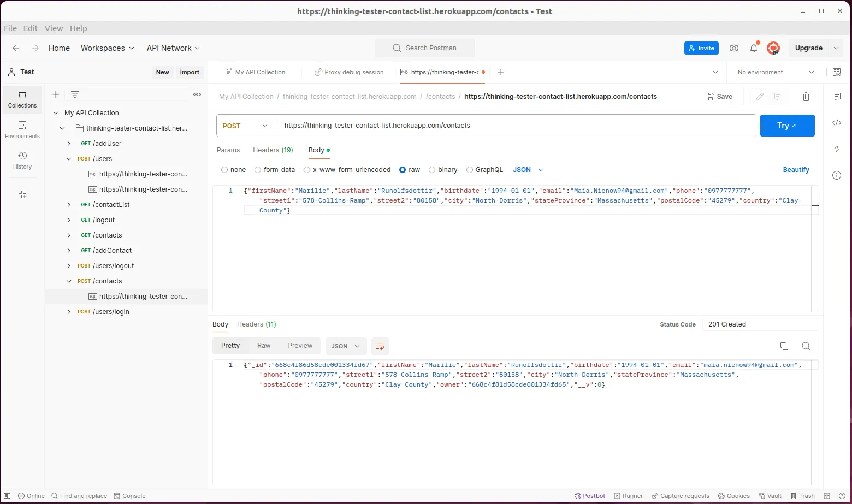Screen dimensions: 852x504
Task: Go forward with the right arrow
Action: click(35, 48)
